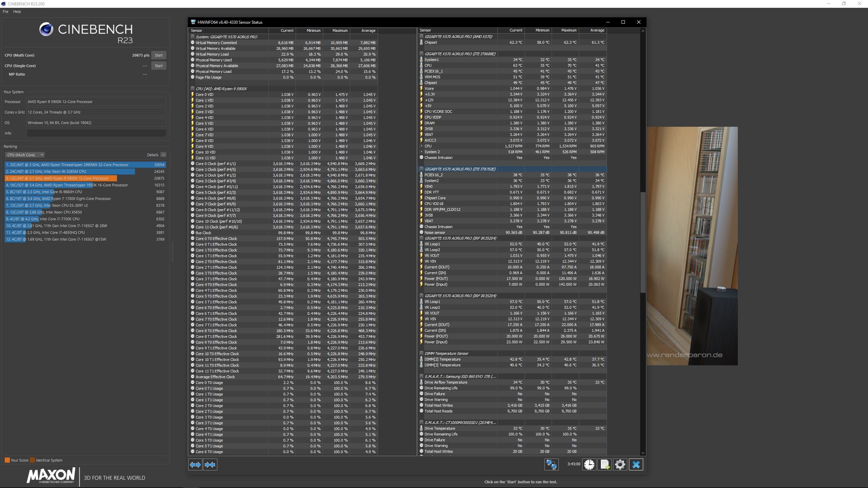This screenshot has height=488, width=868.
Task: Open HWiNFO sensor settings gear
Action: point(620,465)
